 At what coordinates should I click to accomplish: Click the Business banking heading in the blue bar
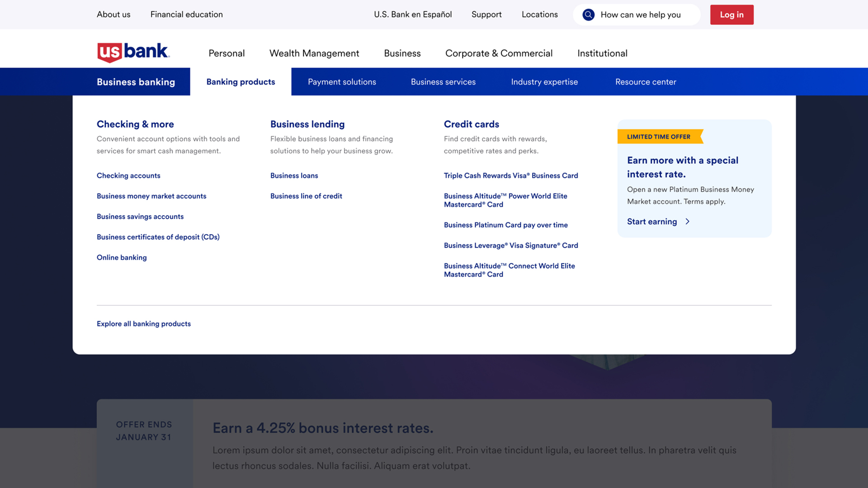pyautogui.click(x=136, y=82)
